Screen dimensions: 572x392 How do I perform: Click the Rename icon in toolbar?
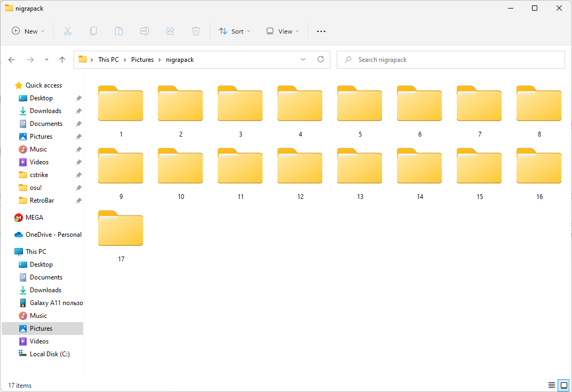click(x=145, y=31)
